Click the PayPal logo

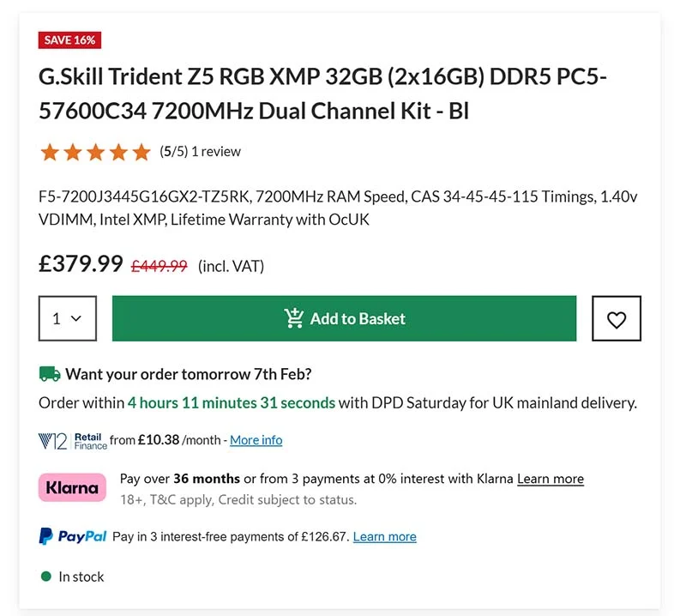pyautogui.click(x=73, y=536)
